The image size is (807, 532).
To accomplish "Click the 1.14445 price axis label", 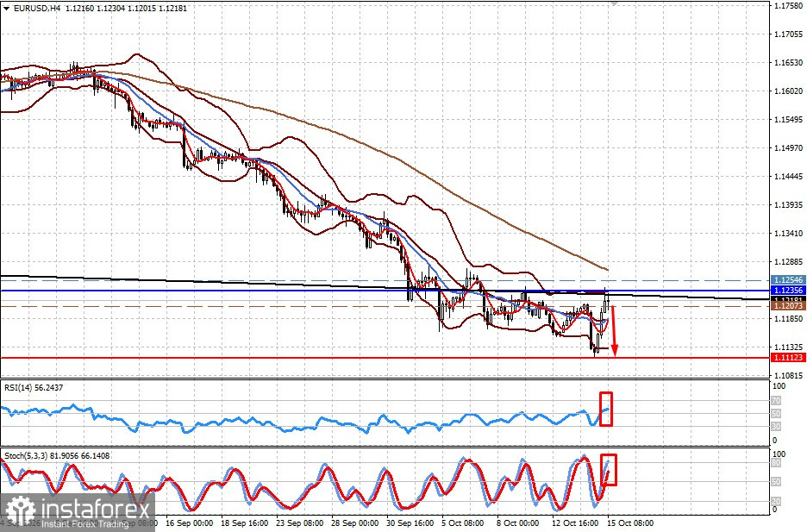I will click(789, 177).
